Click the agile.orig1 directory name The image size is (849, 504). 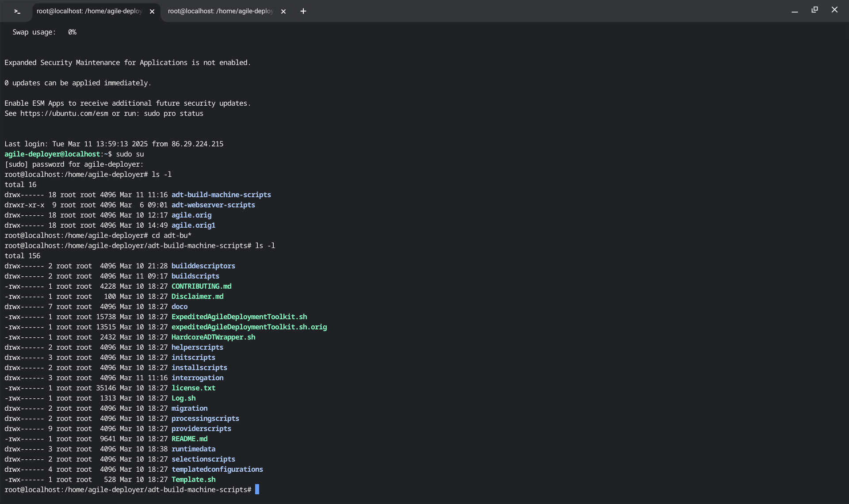click(193, 225)
